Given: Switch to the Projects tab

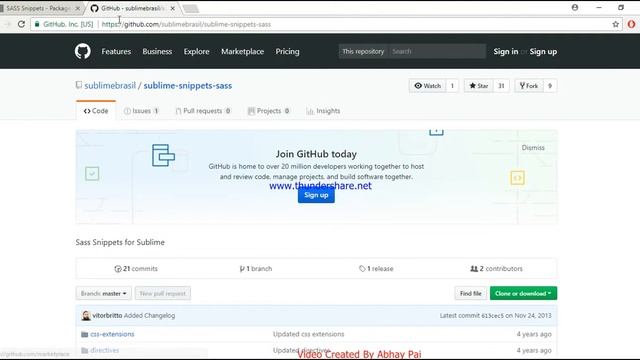Looking at the screenshot, I should [269, 111].
